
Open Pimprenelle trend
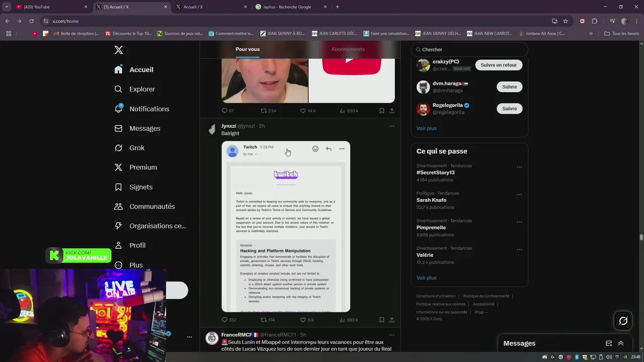coord(431,227)
